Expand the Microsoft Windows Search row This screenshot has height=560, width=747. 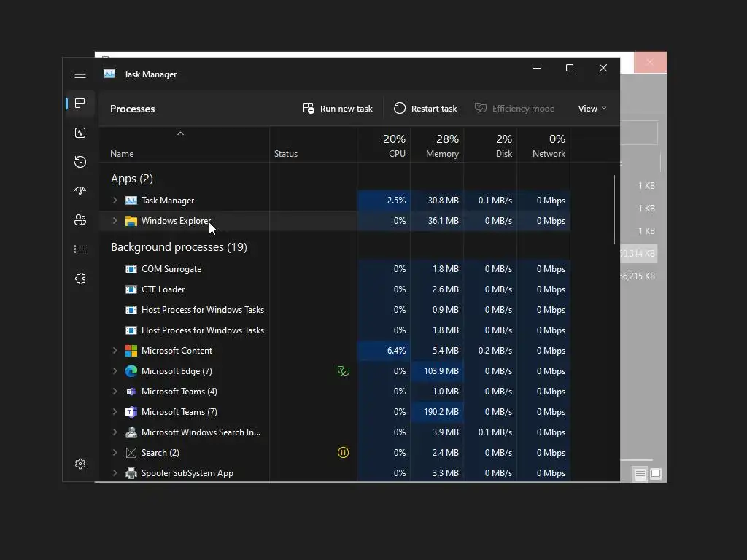click(x=115, y=432)
